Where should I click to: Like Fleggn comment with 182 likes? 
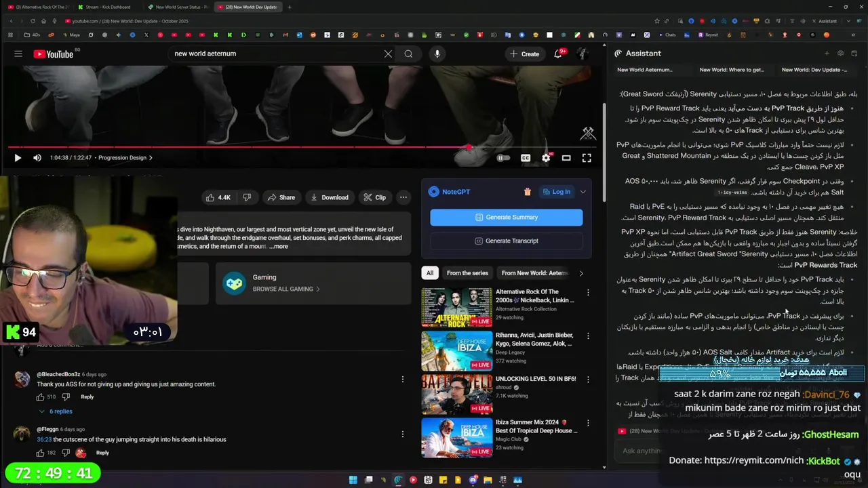click(41, 453)
